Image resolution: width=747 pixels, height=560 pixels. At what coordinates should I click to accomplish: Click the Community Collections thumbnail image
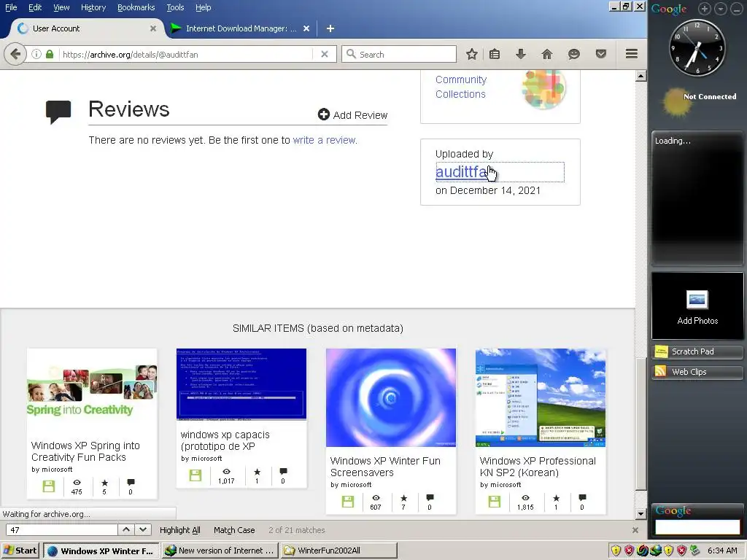point(543,88)
